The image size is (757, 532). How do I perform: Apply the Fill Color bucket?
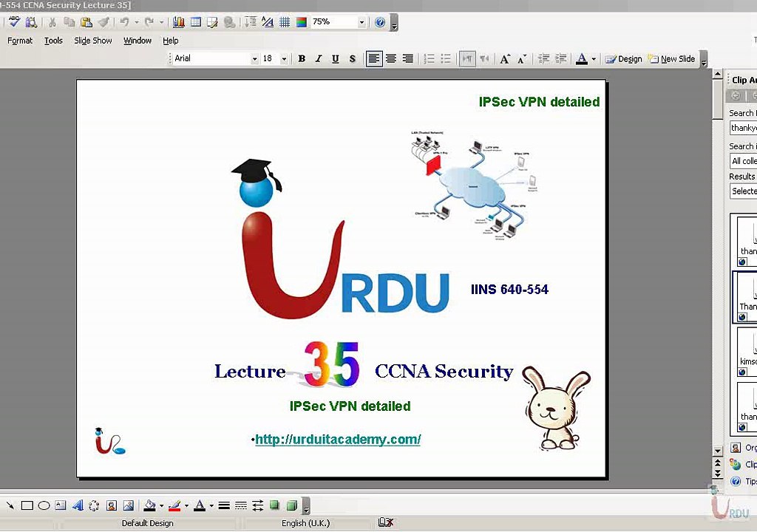(149, 505)
